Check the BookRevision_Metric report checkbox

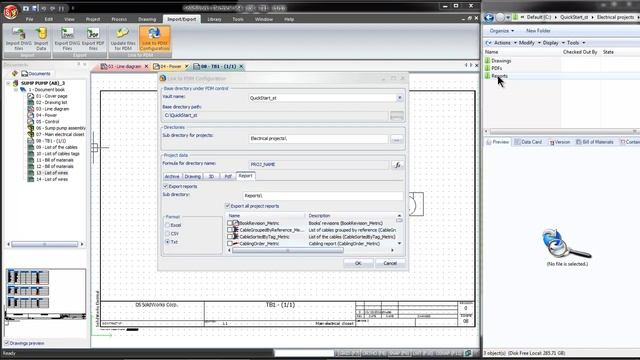point(230,223)
